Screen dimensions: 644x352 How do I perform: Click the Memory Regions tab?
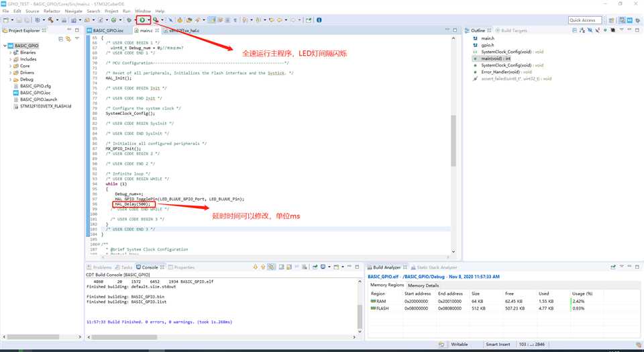[x=387, y=285]
